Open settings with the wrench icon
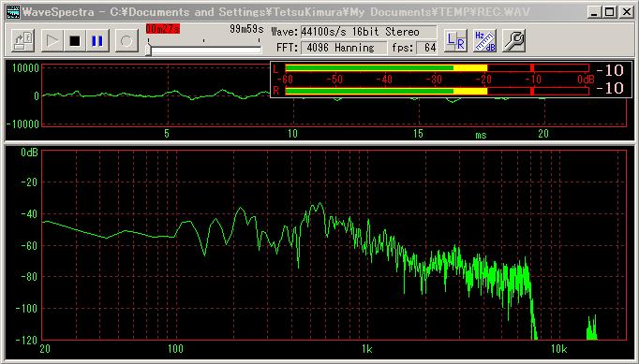The height and width of the screenshot is (364, 639). coord(513,40)
